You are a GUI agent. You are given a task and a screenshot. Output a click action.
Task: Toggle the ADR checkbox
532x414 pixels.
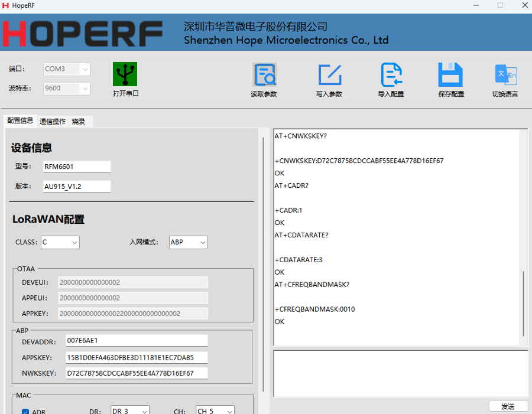(x=25, y=411)
